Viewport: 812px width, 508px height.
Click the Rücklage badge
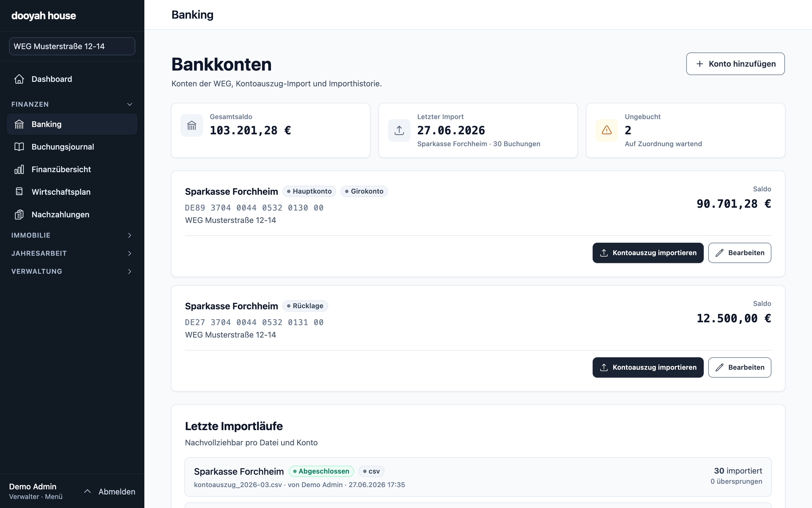pos(305,306)
